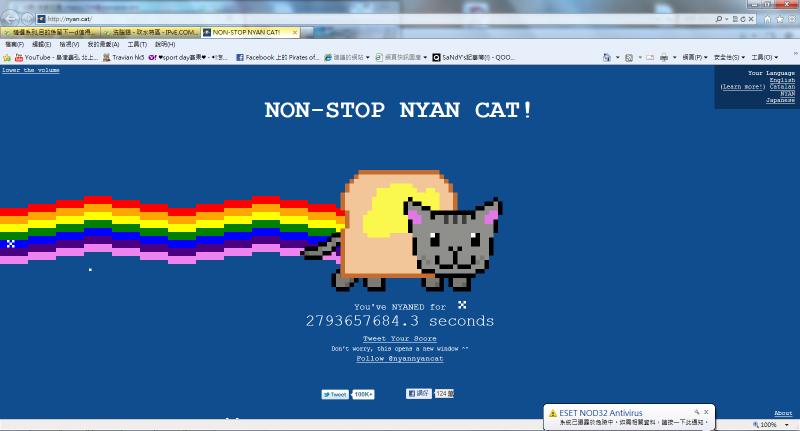Click the add-to-favorites-bar star icon
The image size is (800, 431).
7,58
